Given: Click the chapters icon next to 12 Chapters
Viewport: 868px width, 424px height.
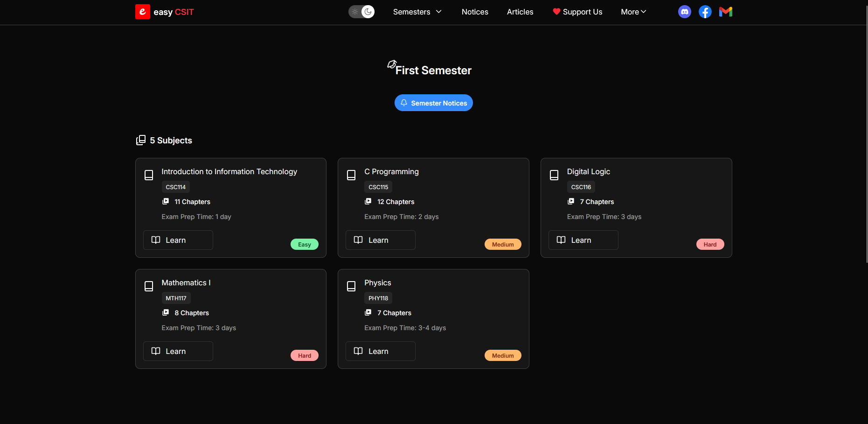Looking at the screenshot, I should [x=368, y=201].
